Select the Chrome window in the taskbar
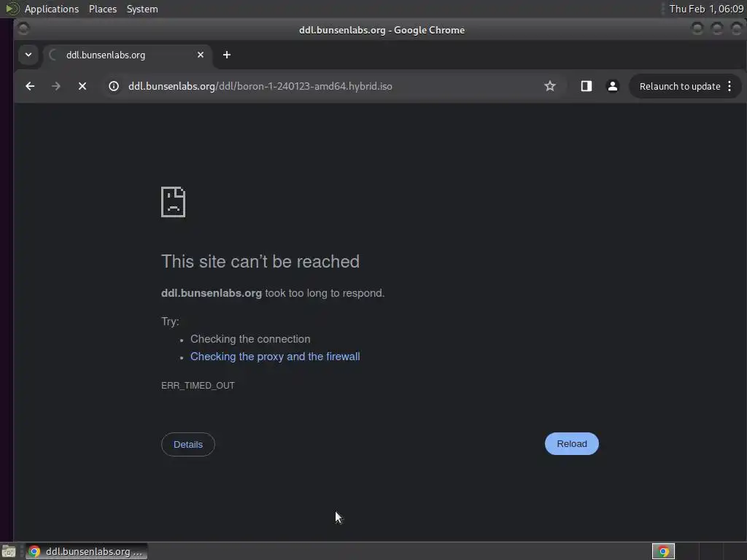 (86, 551)
